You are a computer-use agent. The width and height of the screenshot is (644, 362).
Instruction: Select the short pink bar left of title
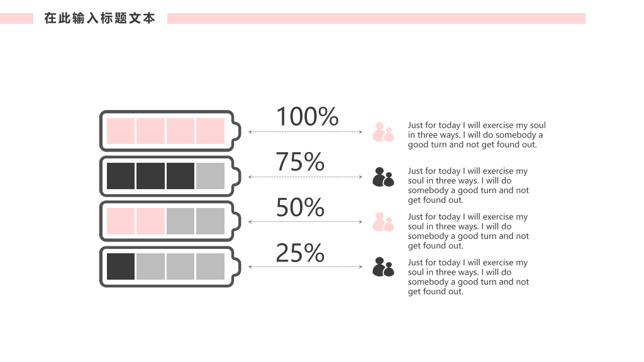(x=16, y=18)
